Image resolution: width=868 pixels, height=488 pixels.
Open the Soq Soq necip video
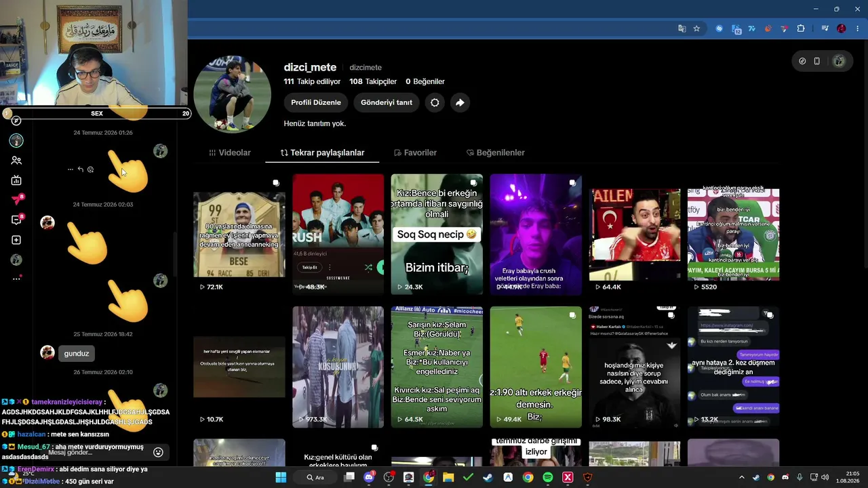[x=437, y=235]
